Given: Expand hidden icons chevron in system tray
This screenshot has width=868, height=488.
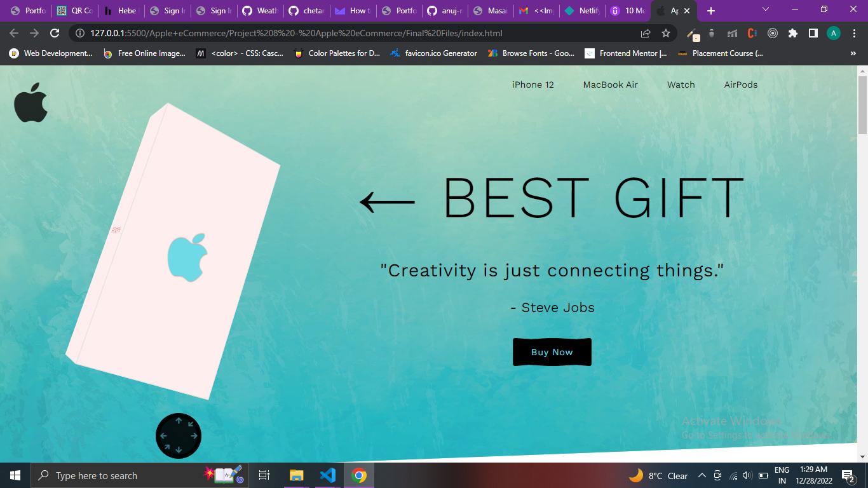Looking at the screenshot, I should (x=702, y=475).
